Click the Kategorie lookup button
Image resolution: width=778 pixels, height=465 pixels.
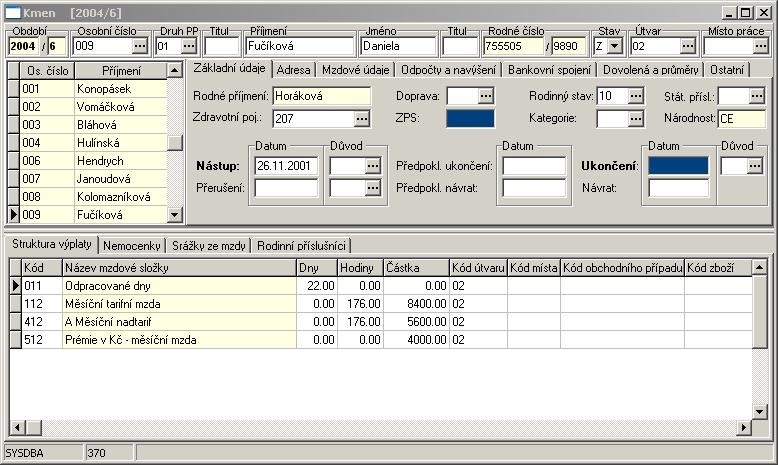point(636,118)
